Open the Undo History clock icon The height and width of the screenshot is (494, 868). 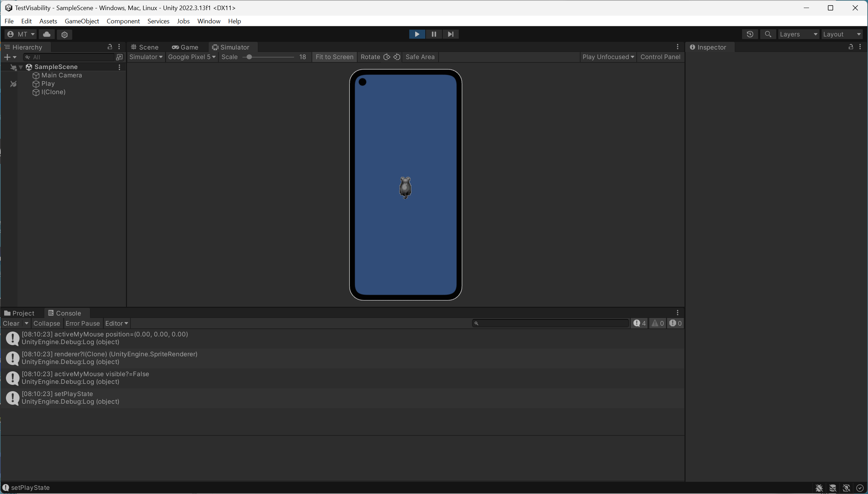750,34
